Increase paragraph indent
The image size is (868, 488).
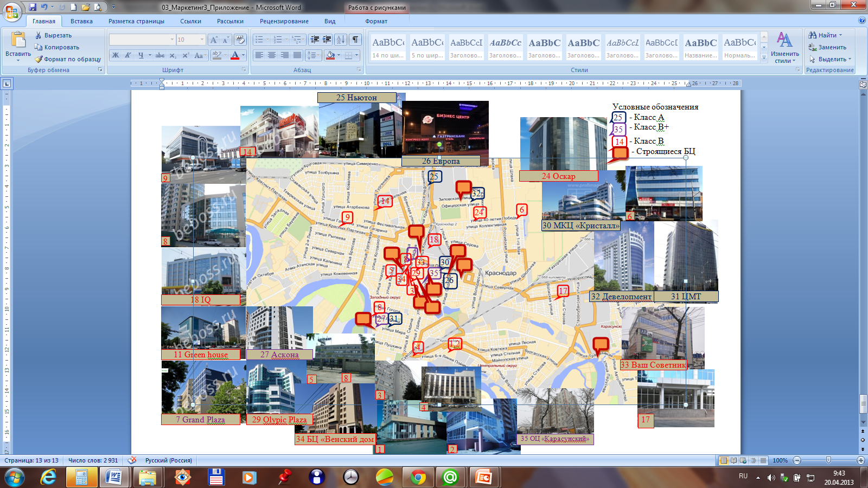(x=327, y=40)
